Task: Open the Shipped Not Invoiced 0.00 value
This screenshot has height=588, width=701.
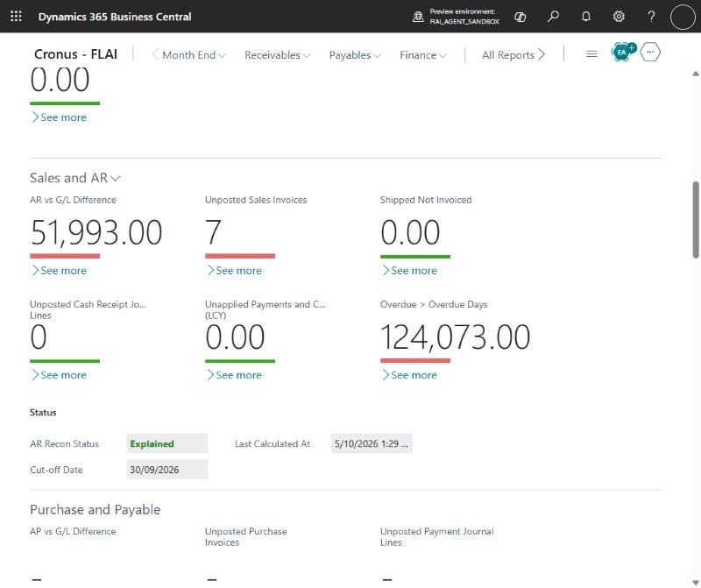Action: (x=410, y=232)
